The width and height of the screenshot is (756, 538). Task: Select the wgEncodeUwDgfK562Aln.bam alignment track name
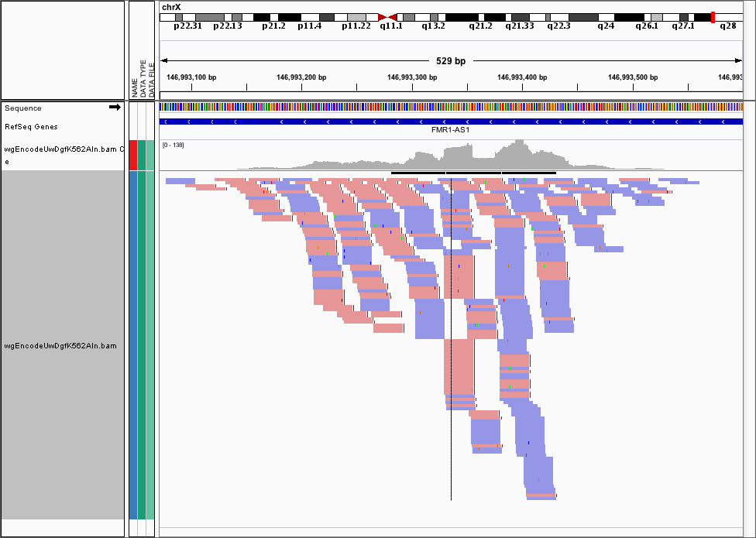(60, 345)
